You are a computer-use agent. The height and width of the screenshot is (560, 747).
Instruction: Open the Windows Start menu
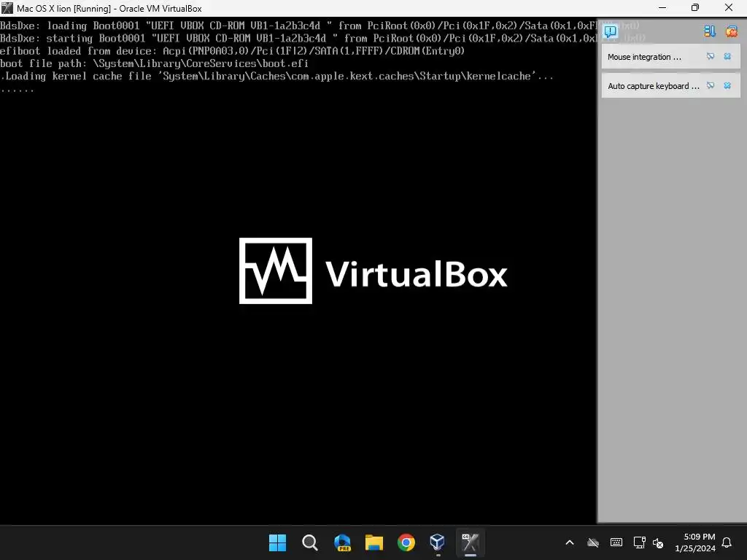(x=277, y=542)
